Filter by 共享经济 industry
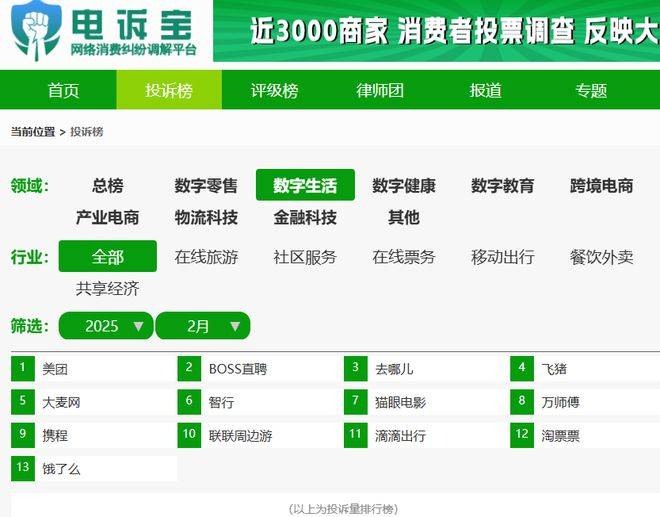The image size is (660, 517). [108, 288]
